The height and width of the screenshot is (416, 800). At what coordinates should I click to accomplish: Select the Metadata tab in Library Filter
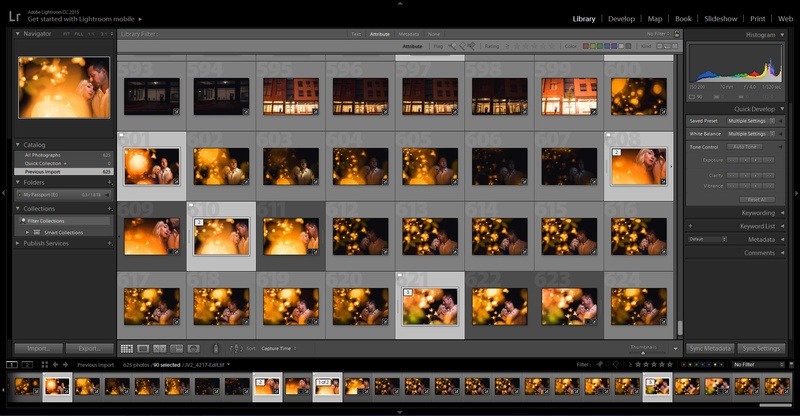pyautogui.click(x=408, y=34)
